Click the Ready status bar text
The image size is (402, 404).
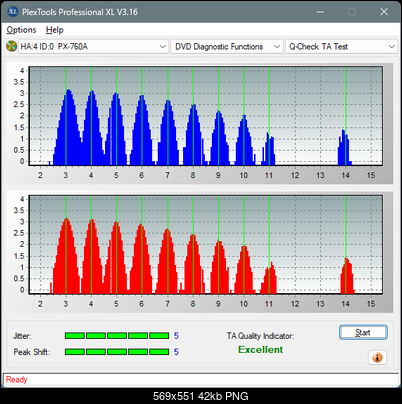click(17, 380)
